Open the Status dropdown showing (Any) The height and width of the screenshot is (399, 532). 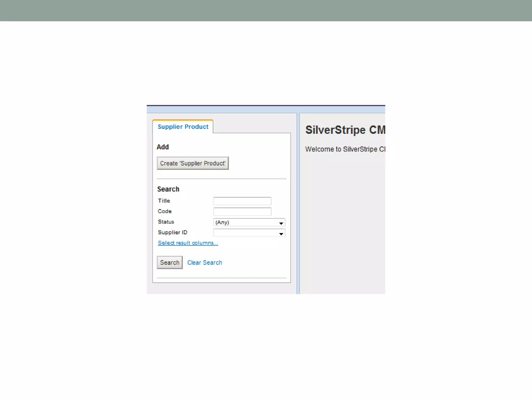249,222
